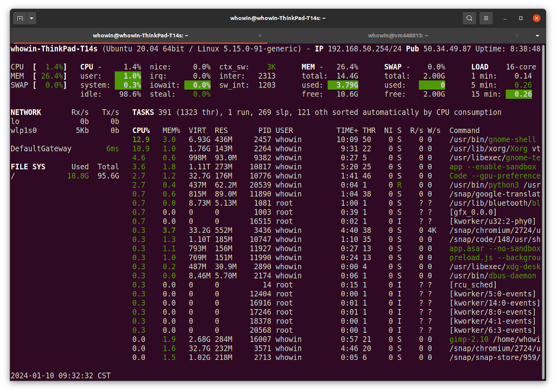The height and width of the screenshot is (392, 556).
Task: Switch to whowin@whowin-ThinkPad-T14s tab
Action: (x=141, y=35)
